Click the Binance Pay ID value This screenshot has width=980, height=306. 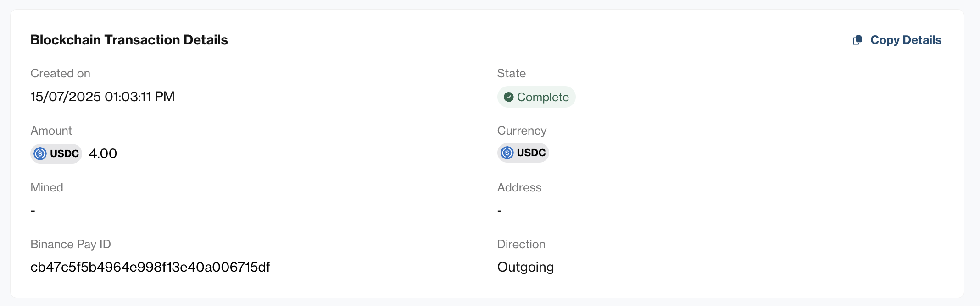tap(150, 267)
